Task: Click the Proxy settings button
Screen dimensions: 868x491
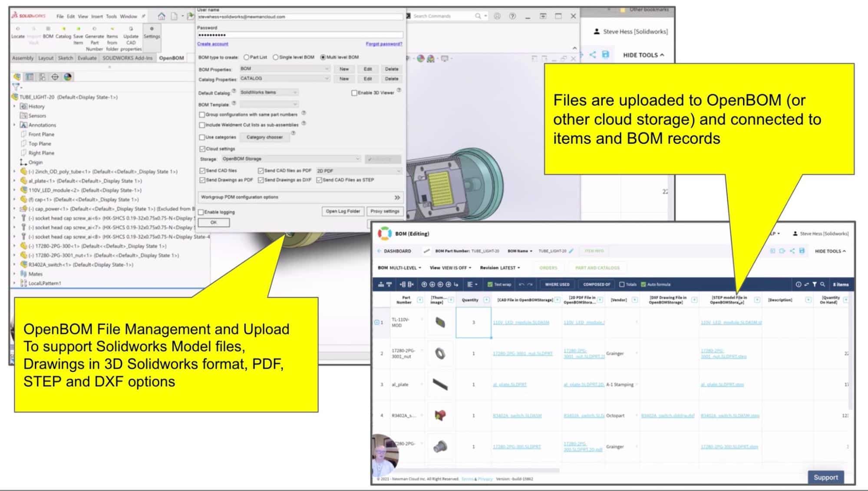Action: [x=385, y=211]
